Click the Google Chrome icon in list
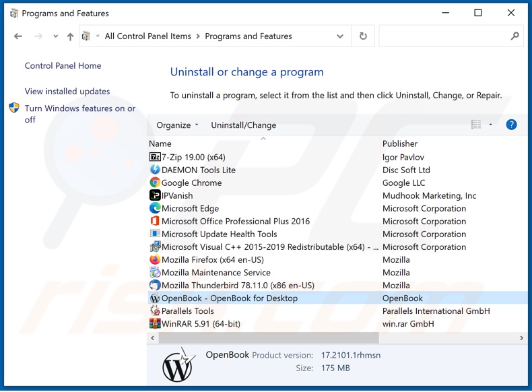The height and width of the screenshot is (392, 532). [x=155, y=183]
